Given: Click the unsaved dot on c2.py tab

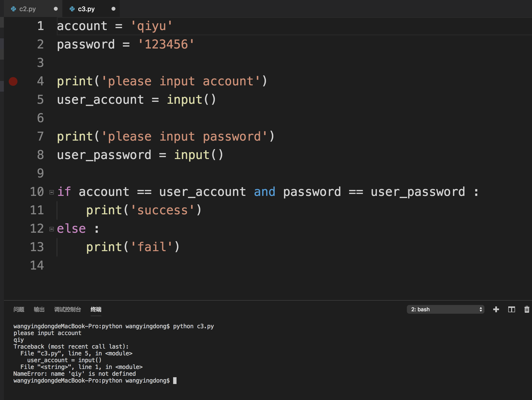Looking at the screenshot, I should click(56, 9).
